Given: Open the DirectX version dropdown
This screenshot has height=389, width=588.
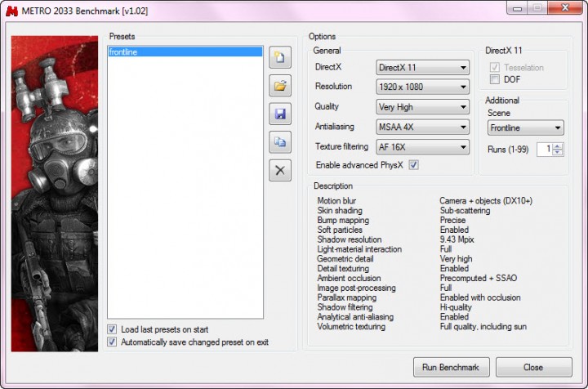Looking at the screenshot, I should [423, 68].
